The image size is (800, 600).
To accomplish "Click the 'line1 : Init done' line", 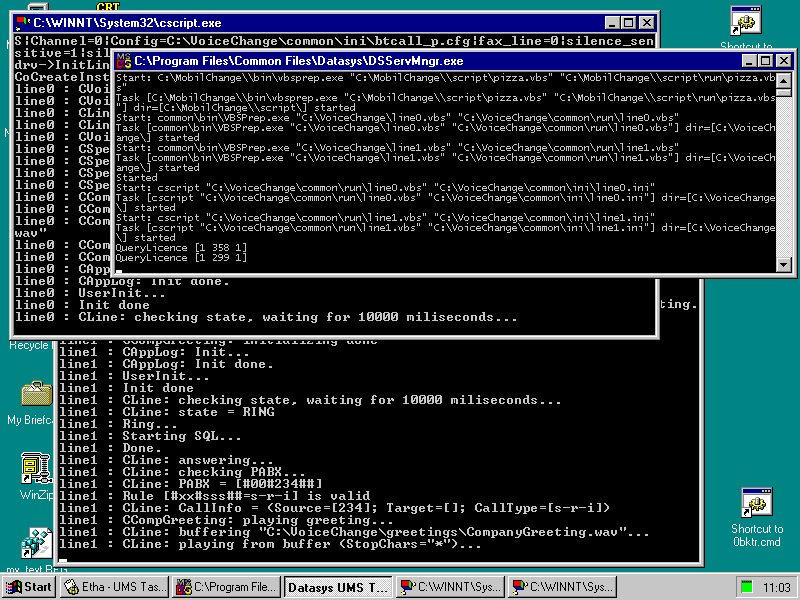I will (x=127, y=388).
